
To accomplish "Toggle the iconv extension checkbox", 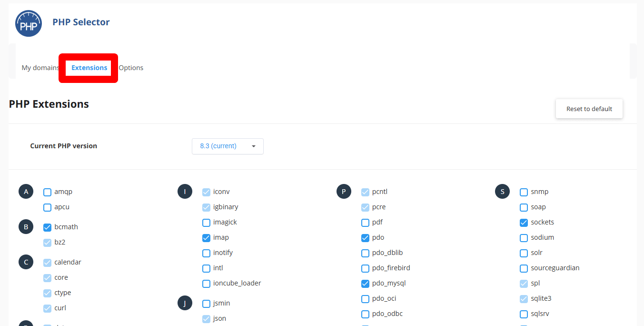I will coord(206,193).
